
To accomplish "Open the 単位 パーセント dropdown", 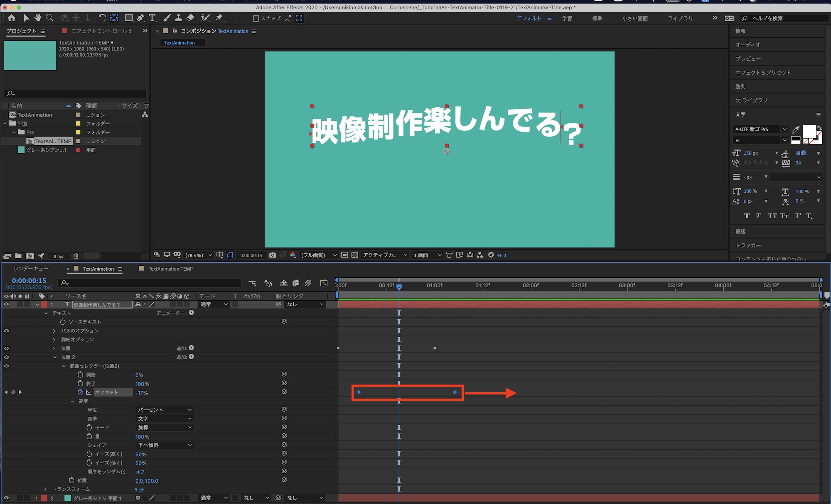I will coord(165,410).
